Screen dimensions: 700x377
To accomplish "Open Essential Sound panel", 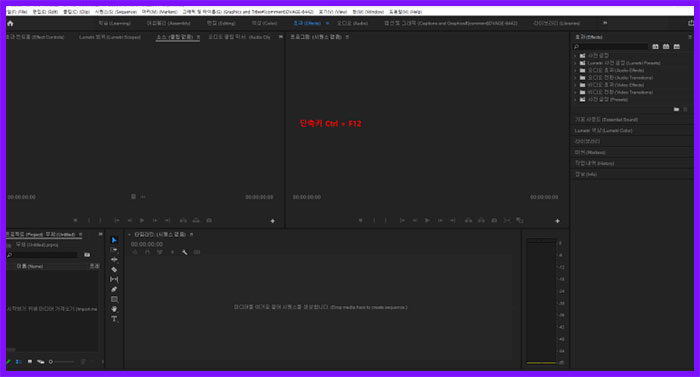I will tap(607, 120).
